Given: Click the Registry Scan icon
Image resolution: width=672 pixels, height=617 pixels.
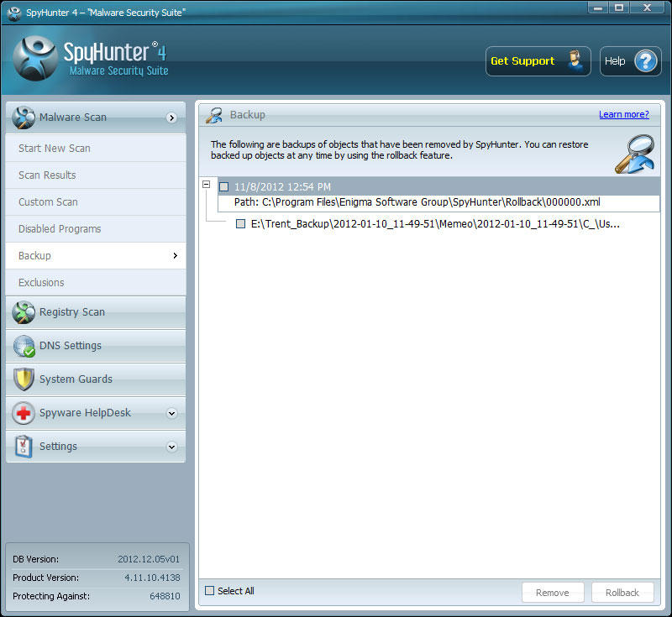Looking at the screenshot, I should click(24, 312).
